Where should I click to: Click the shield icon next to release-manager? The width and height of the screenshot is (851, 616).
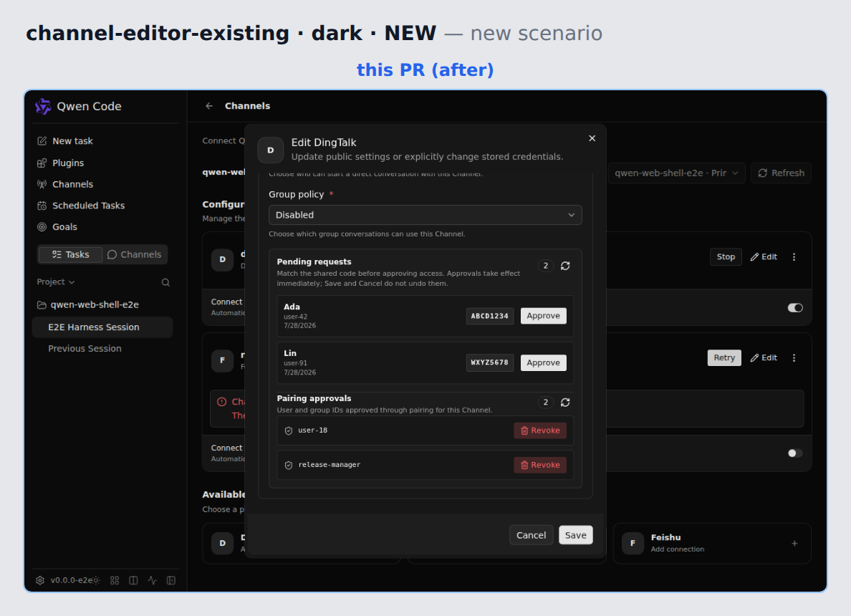point(289,465)
